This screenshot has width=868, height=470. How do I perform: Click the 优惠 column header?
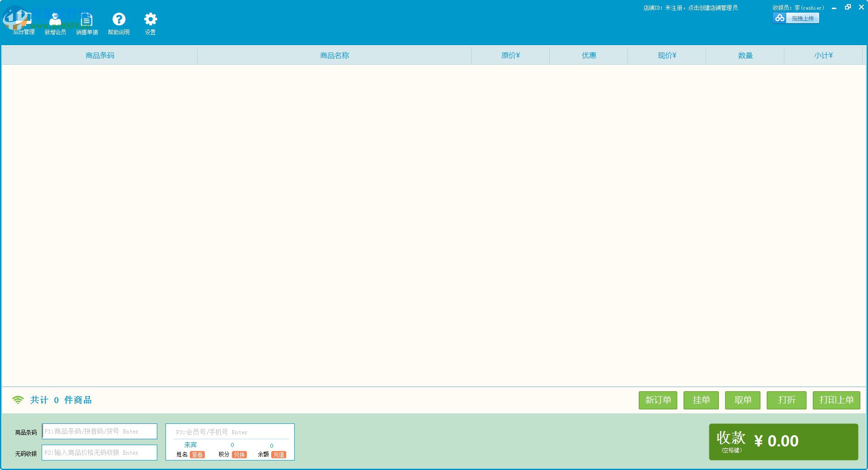[589, 56]
